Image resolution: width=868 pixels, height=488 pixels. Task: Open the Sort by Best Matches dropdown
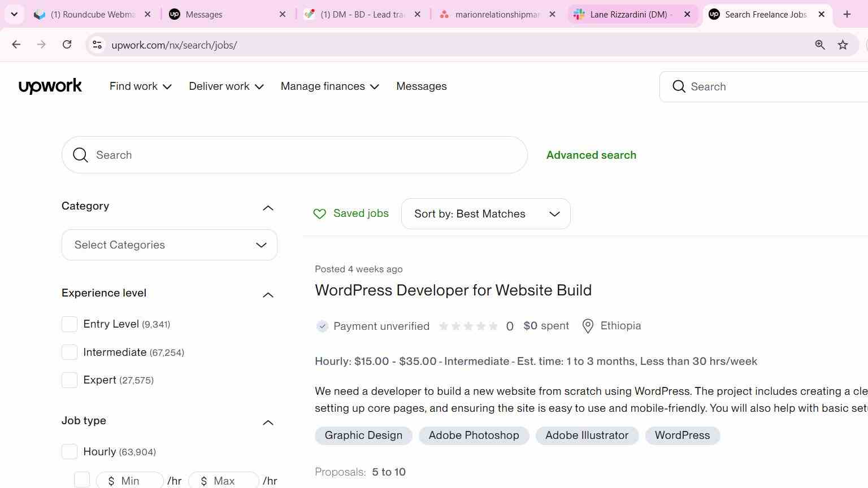click(x=486, y=214)
